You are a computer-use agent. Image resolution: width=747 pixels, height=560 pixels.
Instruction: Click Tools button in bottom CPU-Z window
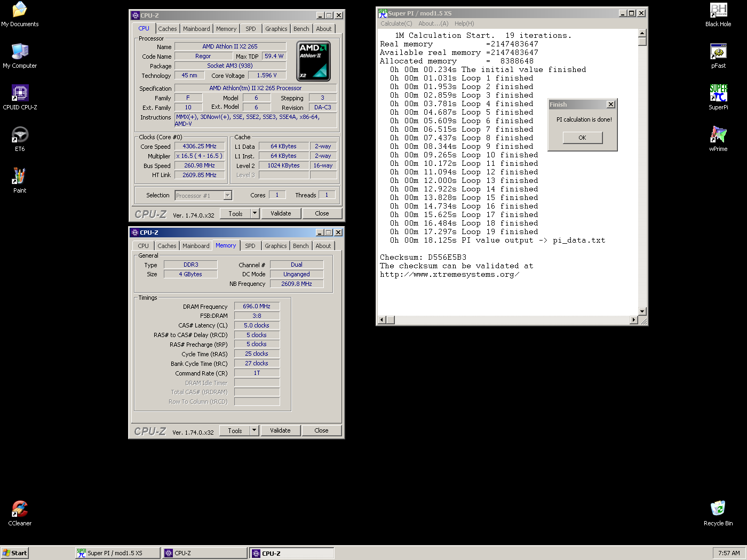point(235,430)
